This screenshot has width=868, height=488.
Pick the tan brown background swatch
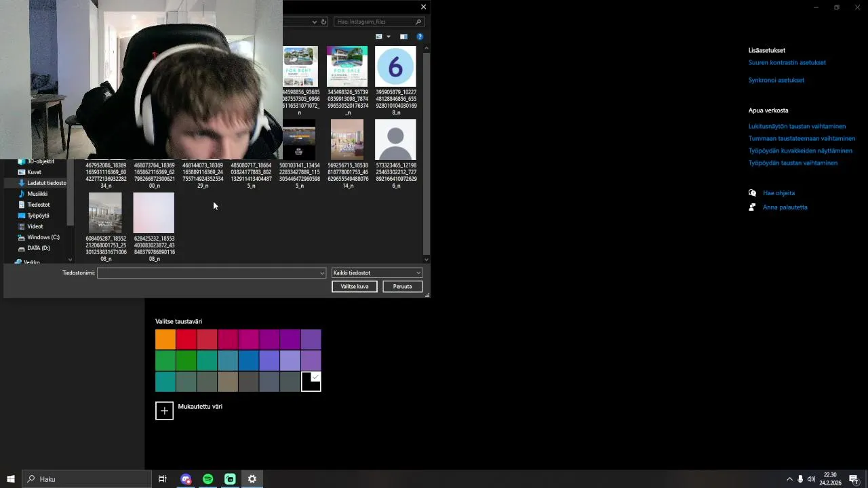point(228,382)
